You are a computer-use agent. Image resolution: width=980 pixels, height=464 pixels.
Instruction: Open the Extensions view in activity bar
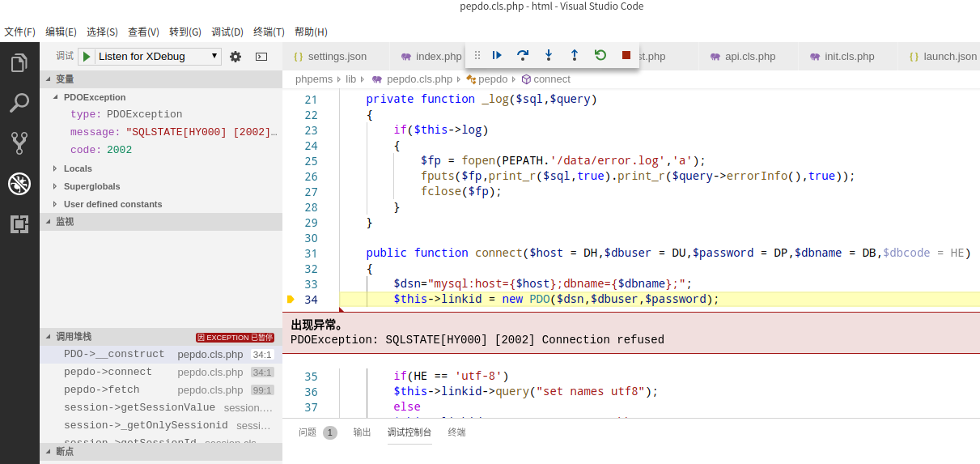click(x=19, y=224)
